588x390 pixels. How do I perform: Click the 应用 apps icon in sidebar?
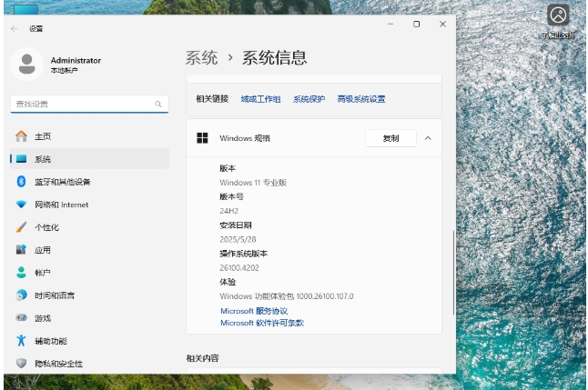(x=21, y=250)
